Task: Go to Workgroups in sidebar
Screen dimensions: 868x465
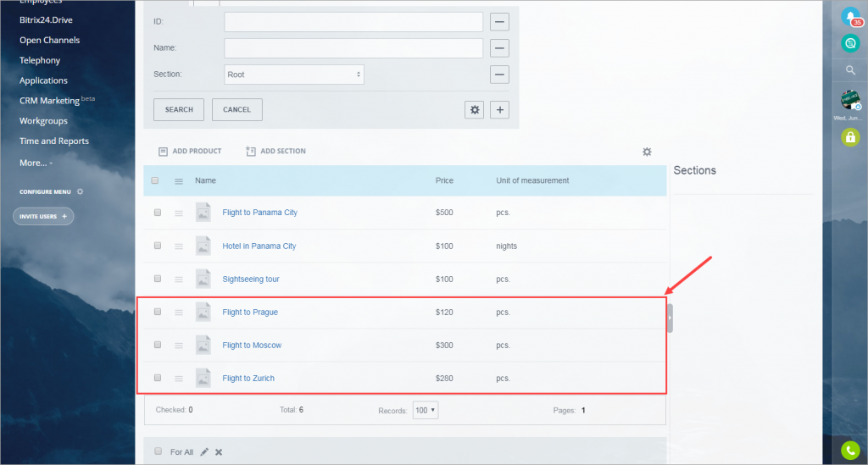Action: (44, 120)
